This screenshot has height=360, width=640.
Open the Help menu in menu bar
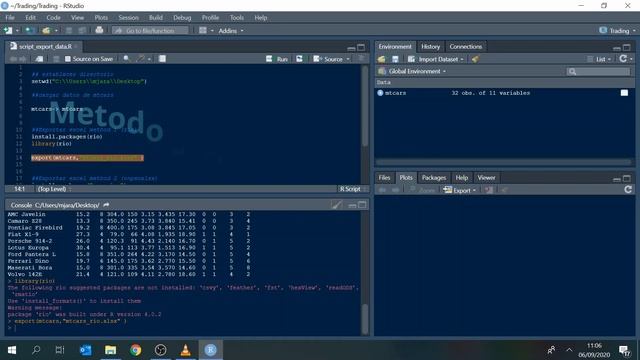click(x=260, y=18)
